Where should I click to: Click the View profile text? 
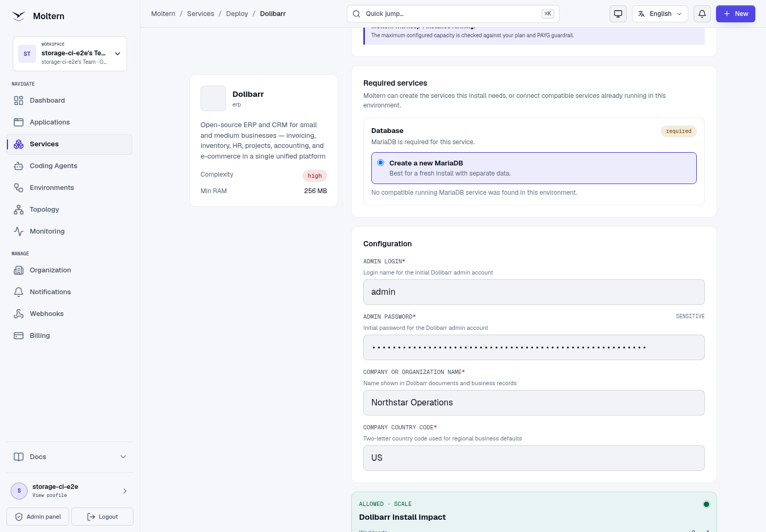coord(49,495)
